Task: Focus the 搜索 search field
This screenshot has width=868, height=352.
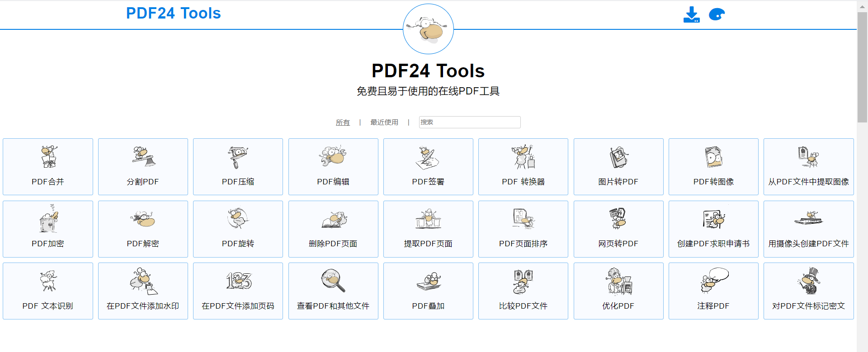Action: coord(470,122)
